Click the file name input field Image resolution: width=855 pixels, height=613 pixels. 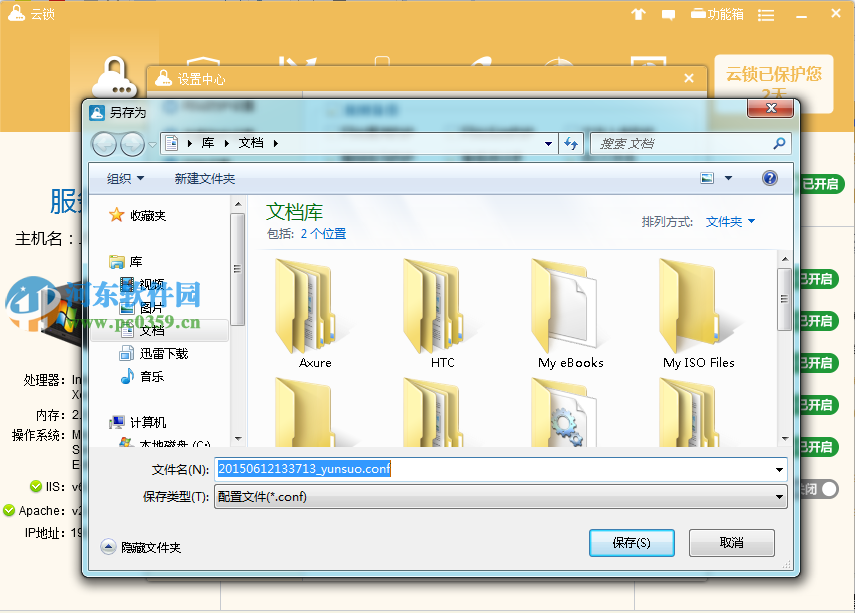[x=493, y=469]
